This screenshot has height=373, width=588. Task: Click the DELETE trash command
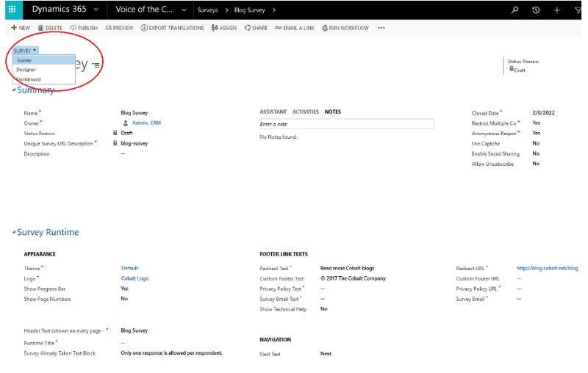point(50,28)
